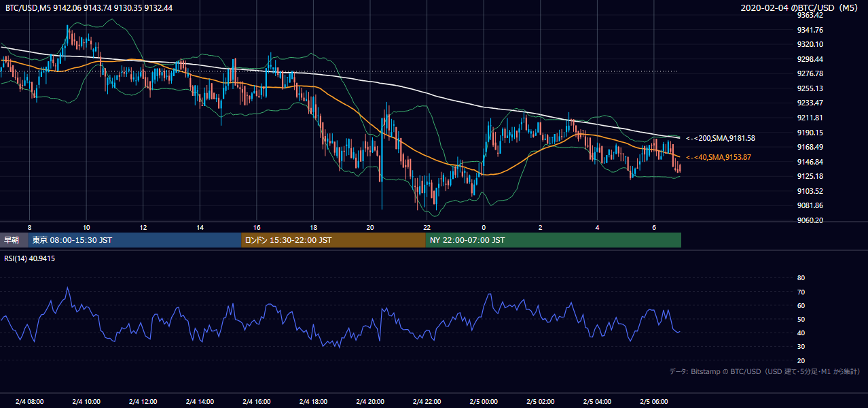Click the 2/5 00:00 date label
Screen dimensions: 868x408
click(x=483, y=401)
